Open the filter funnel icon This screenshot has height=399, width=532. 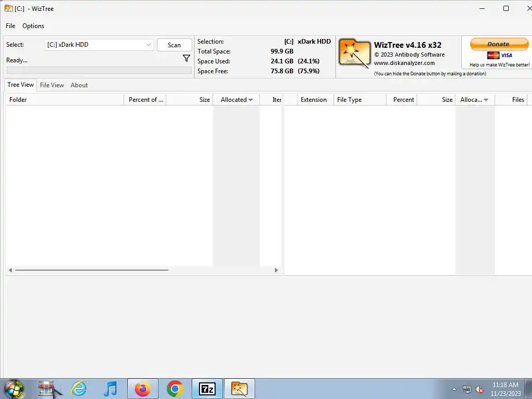click(x=187, y=58)
